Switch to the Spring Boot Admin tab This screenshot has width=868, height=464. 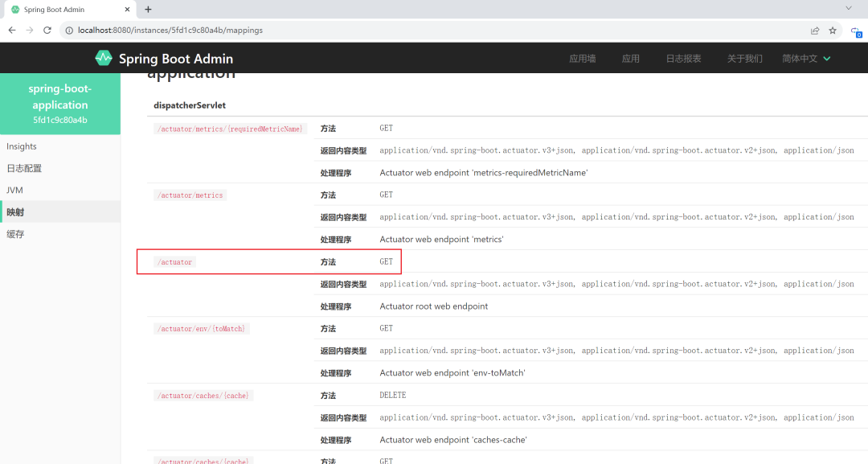(68, 10)
